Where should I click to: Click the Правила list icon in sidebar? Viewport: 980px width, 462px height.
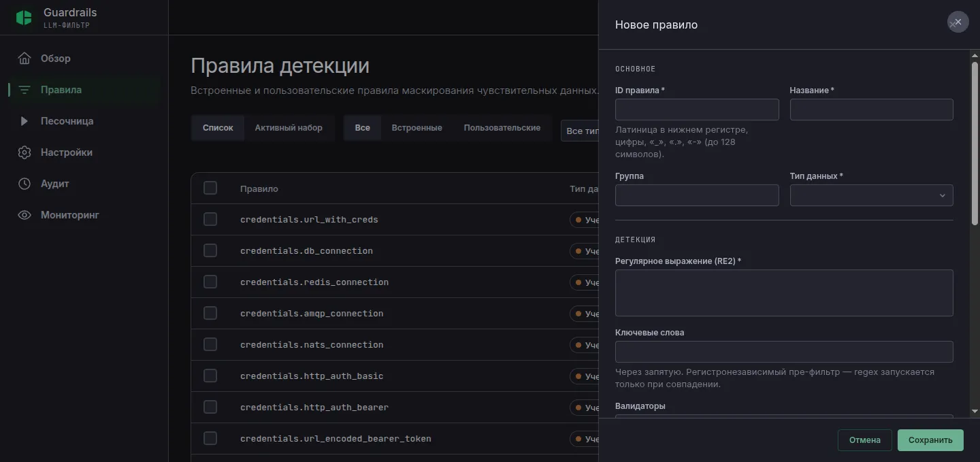point(24,90)
